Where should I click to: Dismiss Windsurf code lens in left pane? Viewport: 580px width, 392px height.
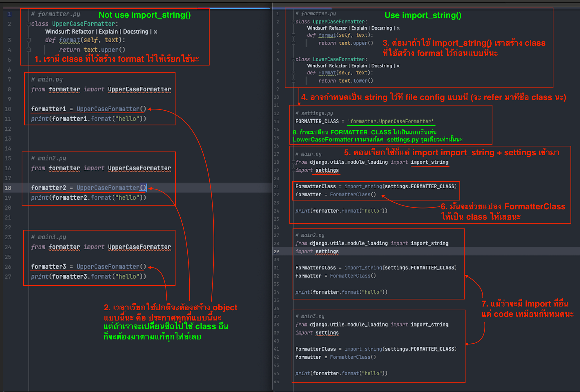(155, 32)
